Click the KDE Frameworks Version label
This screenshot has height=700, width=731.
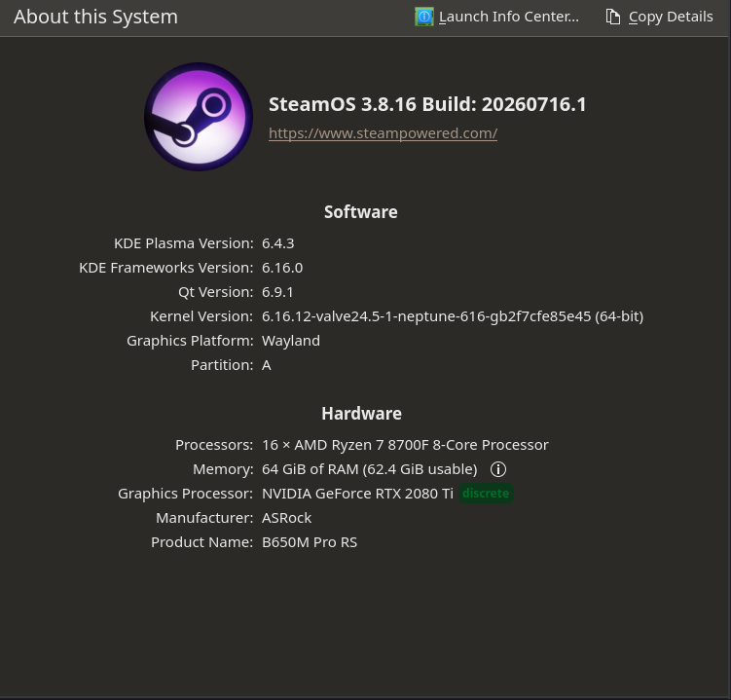click(x=166, y=268)
